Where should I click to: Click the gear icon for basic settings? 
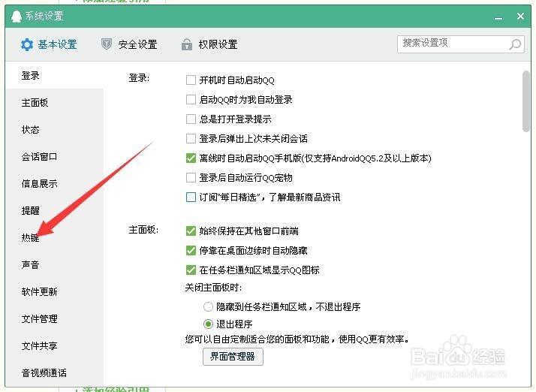click(27, 44)
